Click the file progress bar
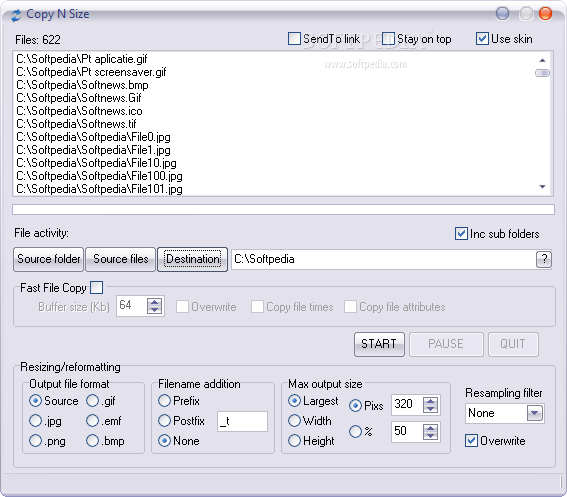The image size is (567, 497). [x=283, y=209]
